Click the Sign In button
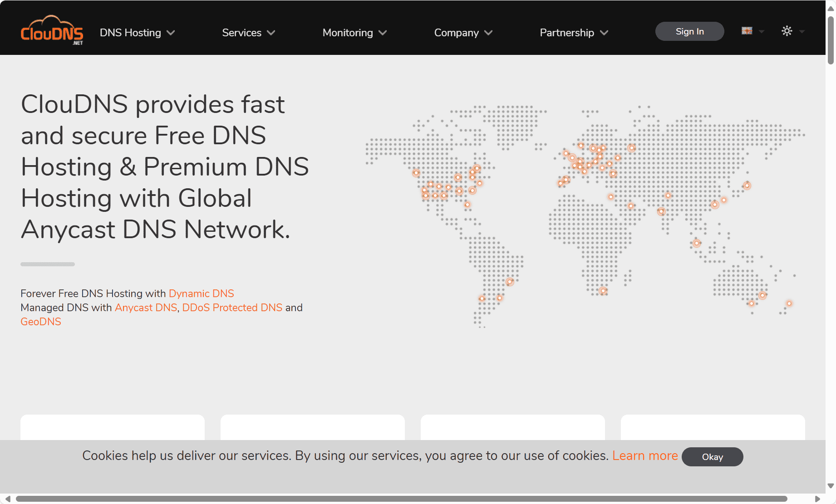Viewport: 836px width, 504px height. (689, 31)
